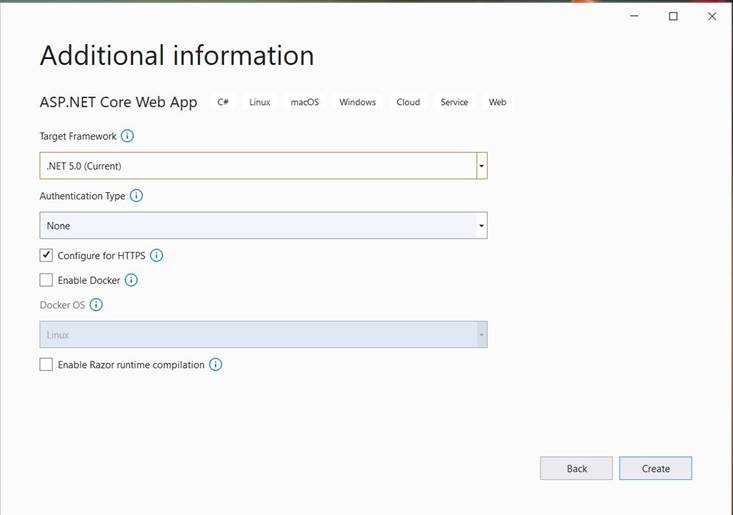
Task: Show info for Authentication Type
Action: coord(136,196)
